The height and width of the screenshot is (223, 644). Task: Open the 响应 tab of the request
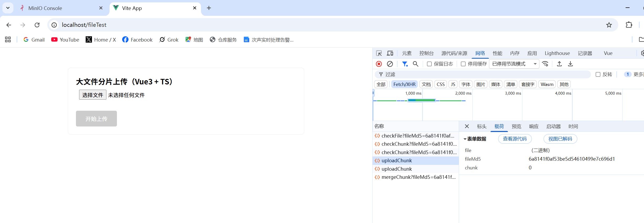(x=534, y=126)
